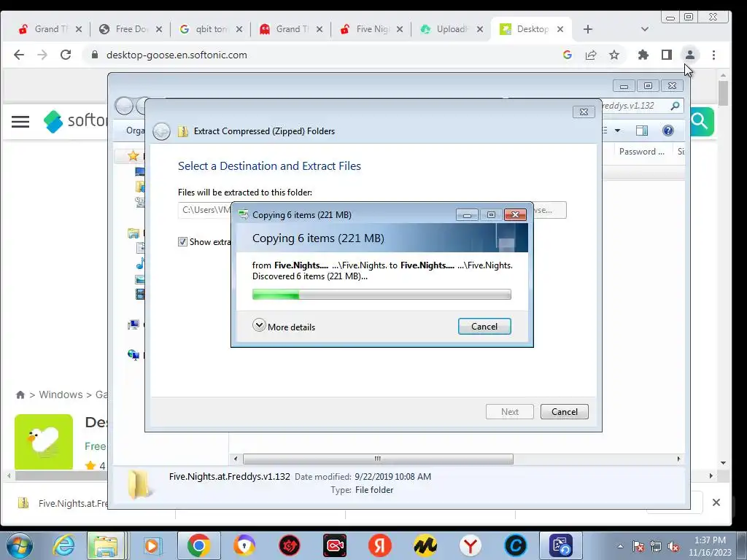Click Favorites star in Explorer sidebar
The image size is (747, 560).
[133, 156]
